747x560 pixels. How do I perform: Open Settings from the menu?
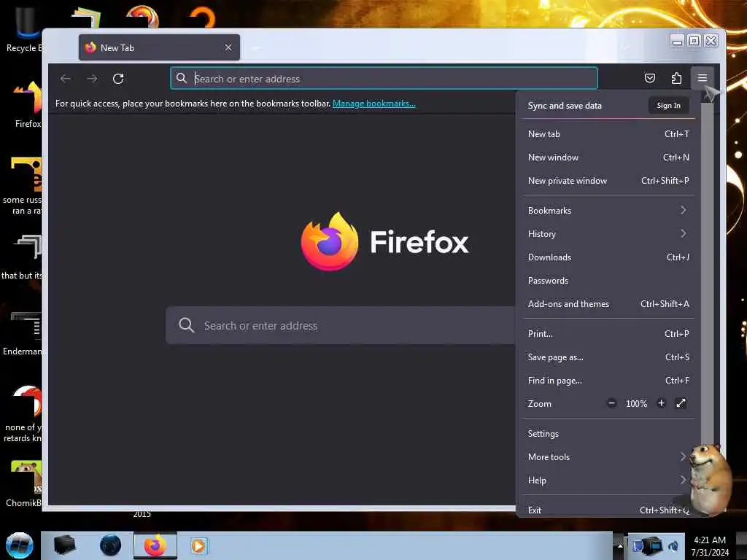[x=608, y=434]
